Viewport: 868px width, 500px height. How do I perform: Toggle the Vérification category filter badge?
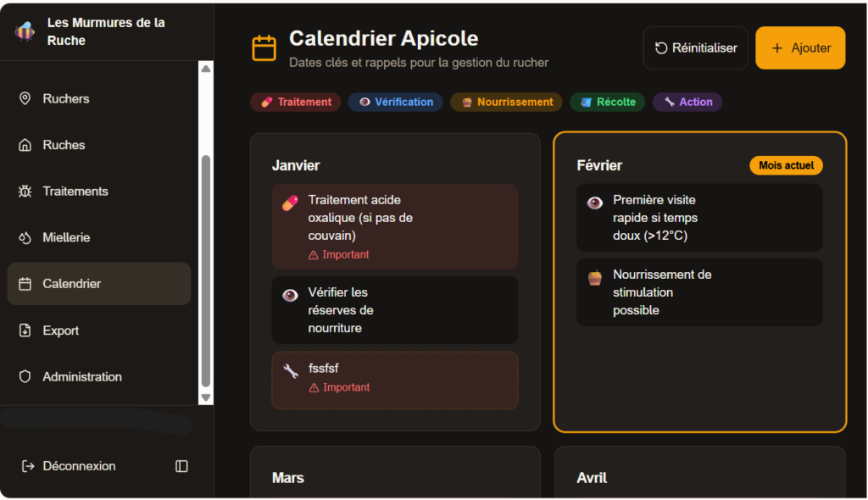[396, 102]
